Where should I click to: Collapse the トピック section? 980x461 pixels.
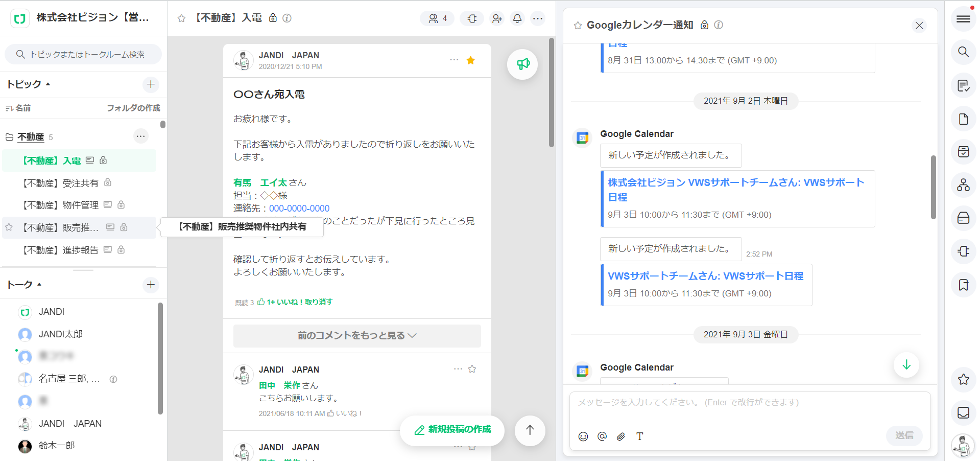click(x=28, y=84)
